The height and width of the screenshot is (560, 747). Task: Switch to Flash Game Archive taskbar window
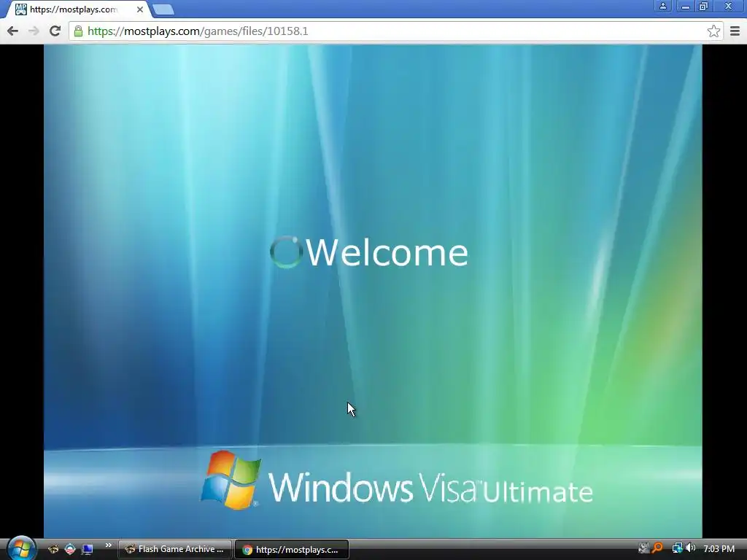coord(175,550)
